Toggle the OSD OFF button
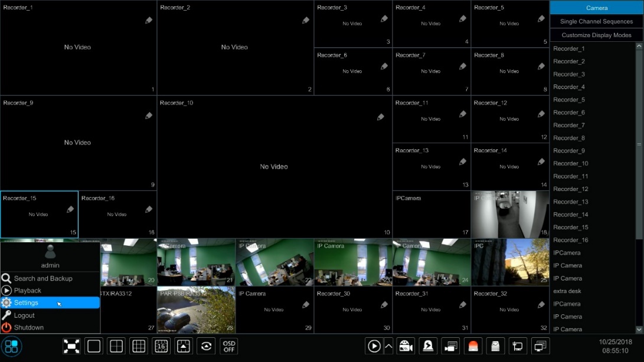 click(229, 346)
